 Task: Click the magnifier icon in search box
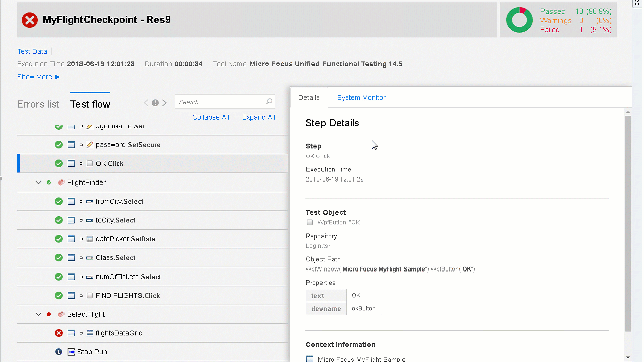[269, 102]
